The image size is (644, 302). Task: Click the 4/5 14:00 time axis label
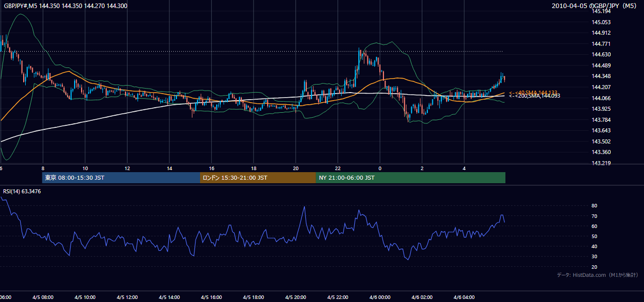[169, 297]
